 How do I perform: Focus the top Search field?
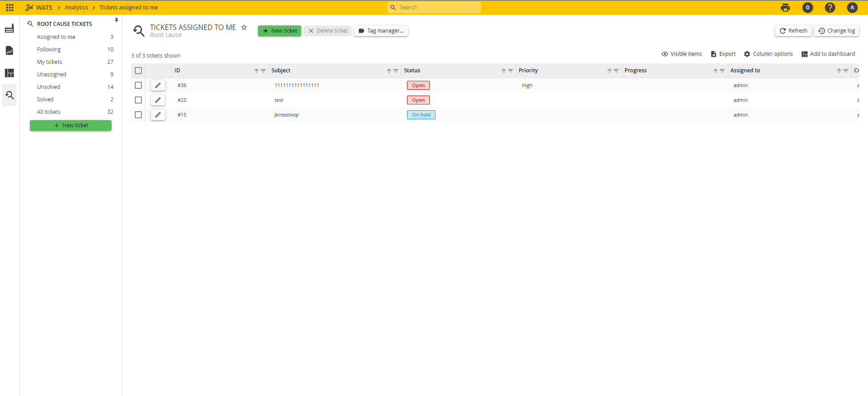[434, 8]
